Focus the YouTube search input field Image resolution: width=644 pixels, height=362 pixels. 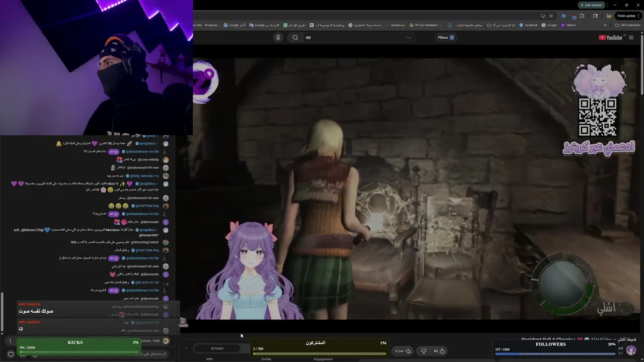point(360,37)
